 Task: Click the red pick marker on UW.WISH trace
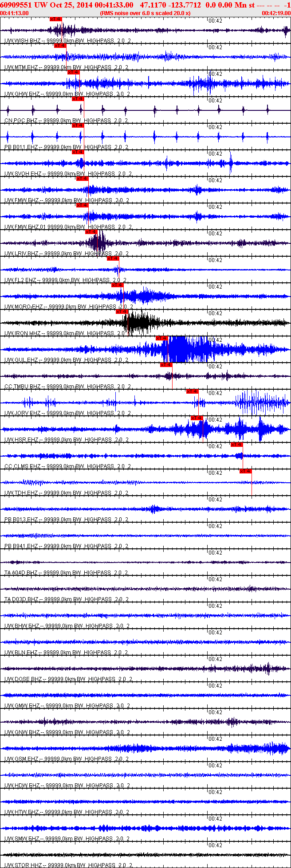tap(55, 19)
